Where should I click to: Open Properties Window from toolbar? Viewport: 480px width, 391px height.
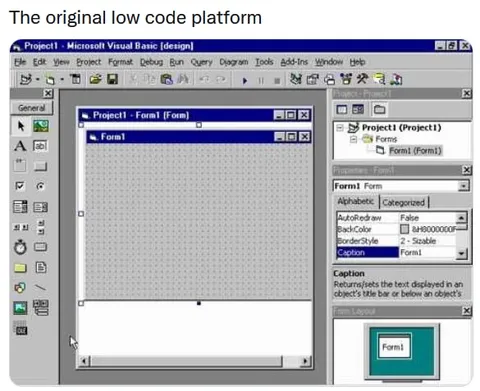pyautogui.click(x=312, y=79)
